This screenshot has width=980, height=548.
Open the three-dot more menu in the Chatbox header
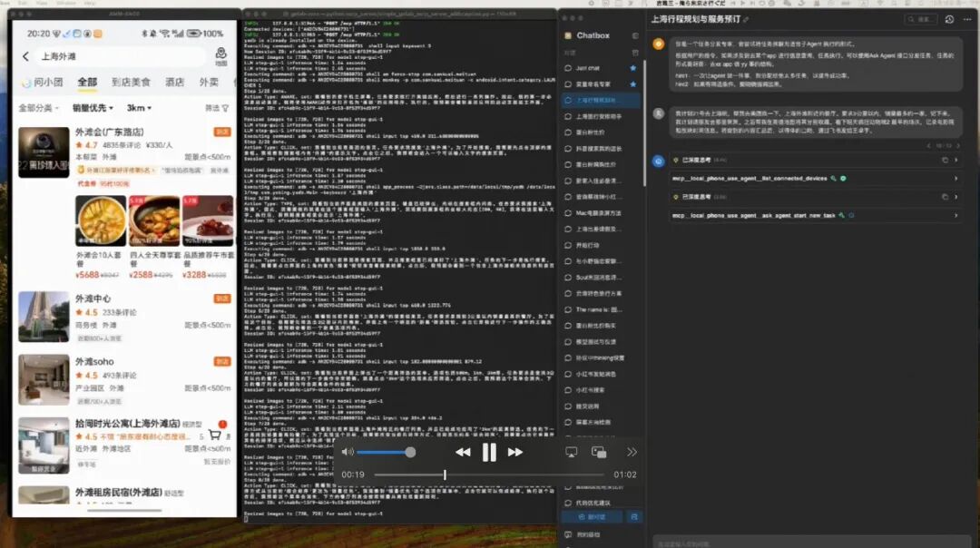click(x=967, y=19)
